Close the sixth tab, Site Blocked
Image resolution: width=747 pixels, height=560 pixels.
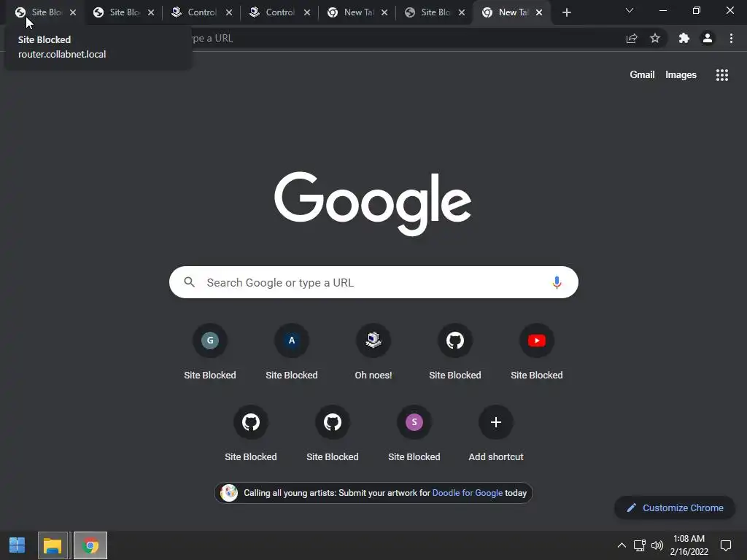[x=462, y=12]
